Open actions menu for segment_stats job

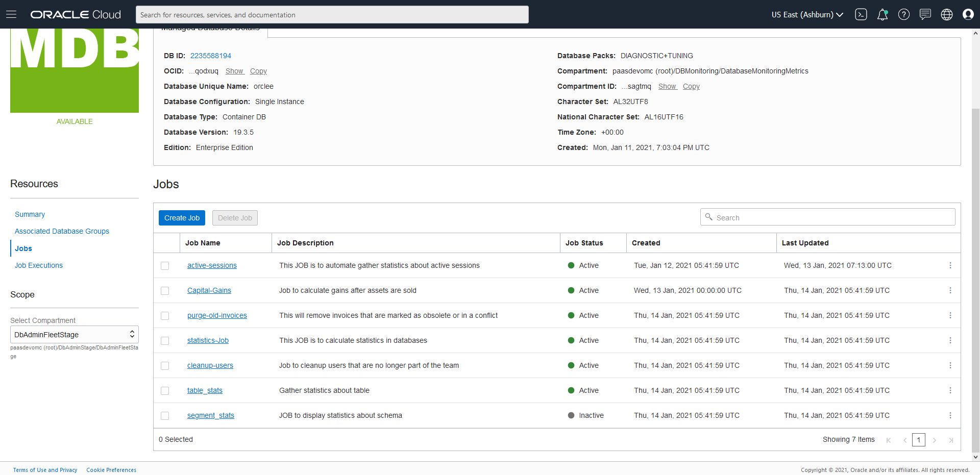click(950, 415)
